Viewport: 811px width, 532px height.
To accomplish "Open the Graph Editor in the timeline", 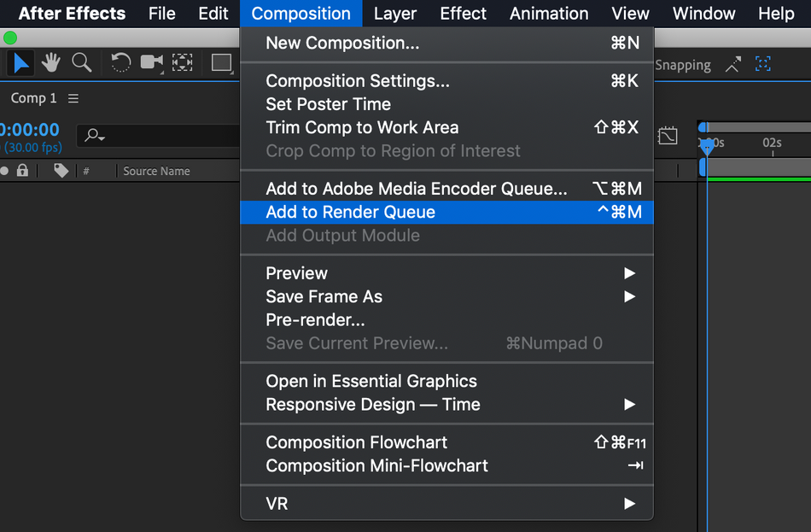I will [x=668, y=136].
